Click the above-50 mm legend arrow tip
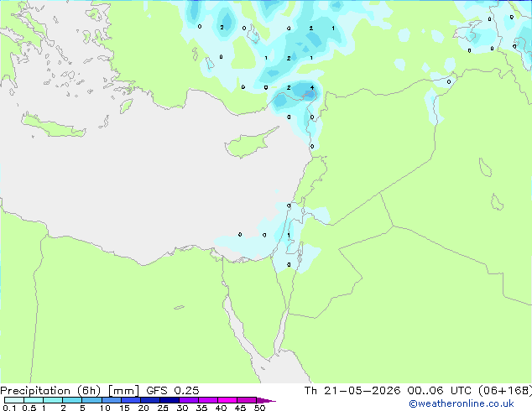This screenshot has width=532, height=411. [x=266, y=400]
